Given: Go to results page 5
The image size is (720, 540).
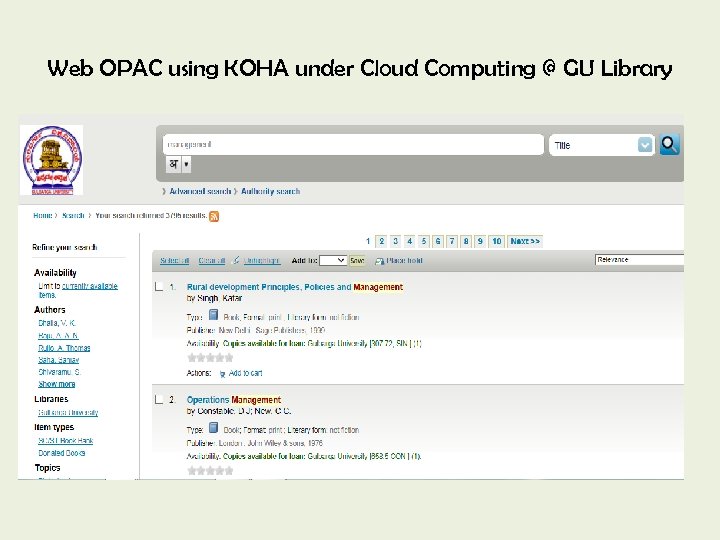Looking at the screenshot, I should pos(424,241).
